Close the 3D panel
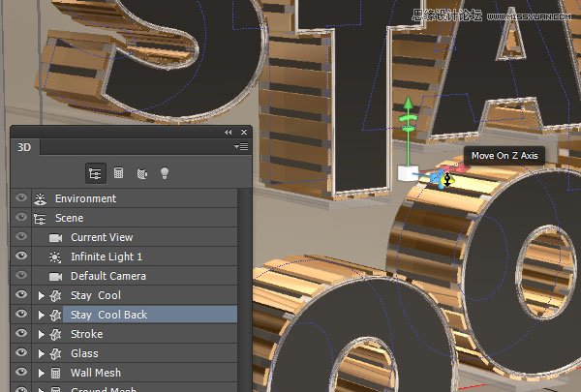 (x=244, y=132)
